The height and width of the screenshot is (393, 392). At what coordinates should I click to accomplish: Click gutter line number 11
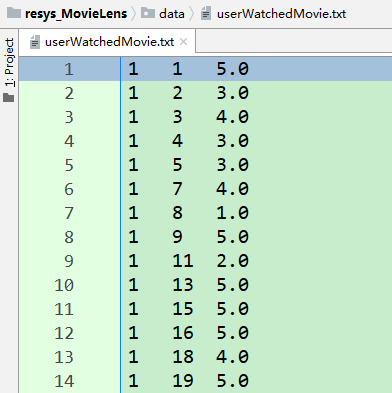[x=64, y=309]
